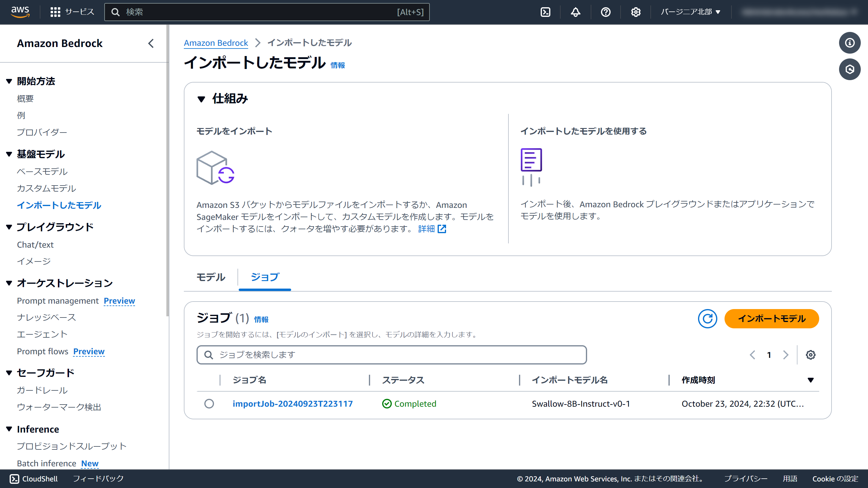Image resolution: width=868 pixels, height=488 pixels.
Task: Click the ジョブを検索します search field
Action: coord(391,355)
